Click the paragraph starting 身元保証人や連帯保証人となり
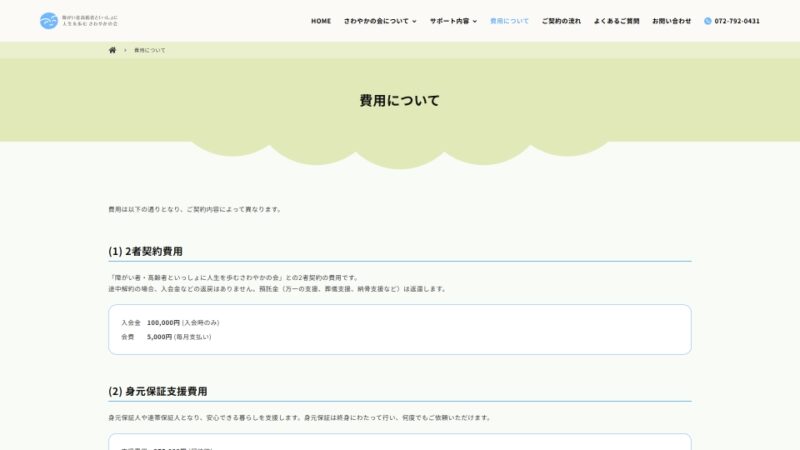 click(x=300, y=417)
